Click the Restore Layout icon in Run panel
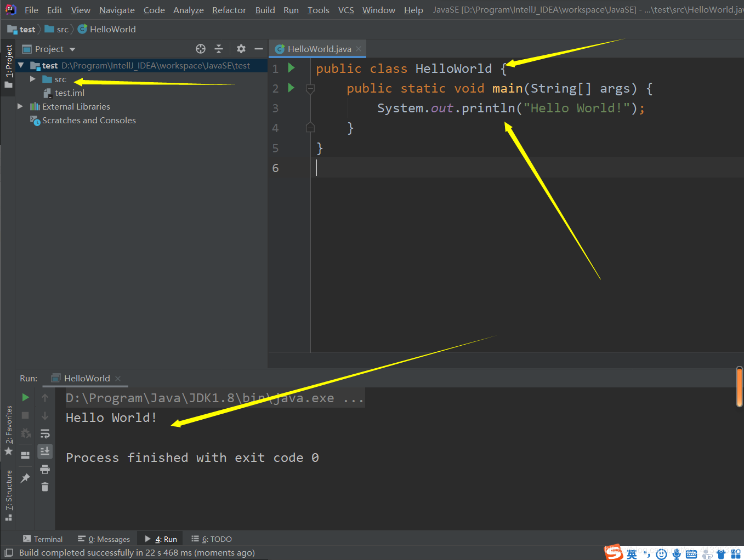The width and height of the screenshot is (744, 560). 25,455
